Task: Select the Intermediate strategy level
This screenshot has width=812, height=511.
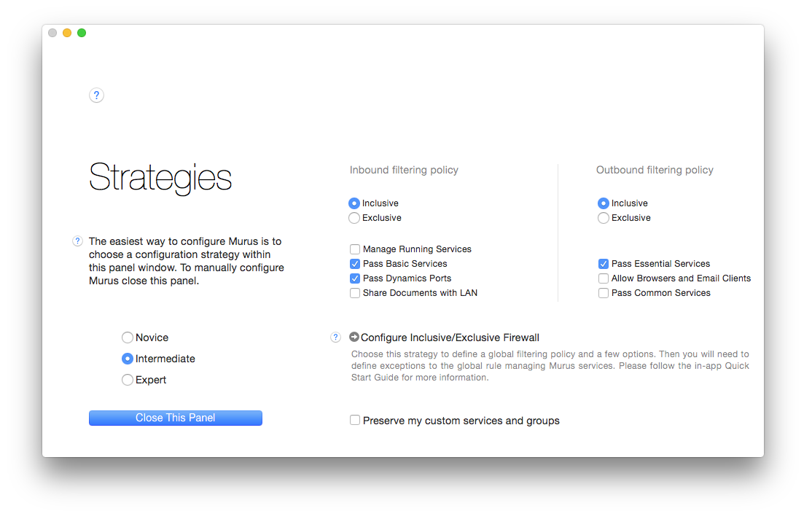Action: click(x=128, y=359)
